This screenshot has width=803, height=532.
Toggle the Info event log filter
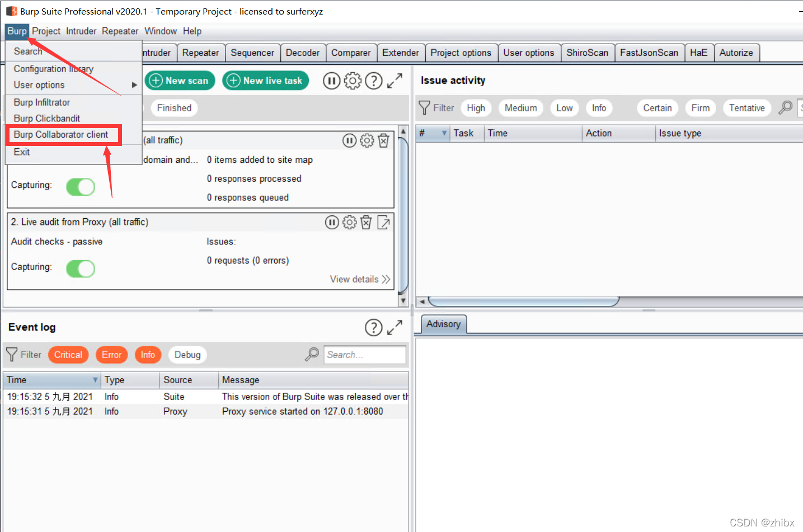148,355
